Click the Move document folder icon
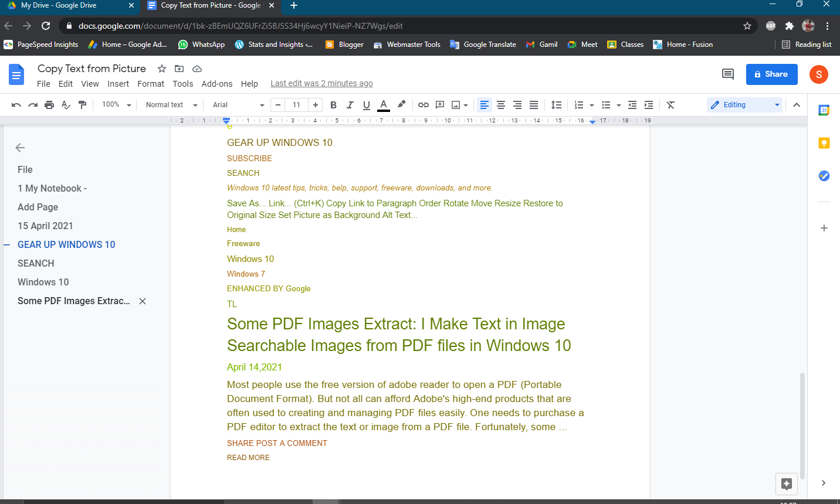Screen dimensions: 840x504 (x=179, y=69)
